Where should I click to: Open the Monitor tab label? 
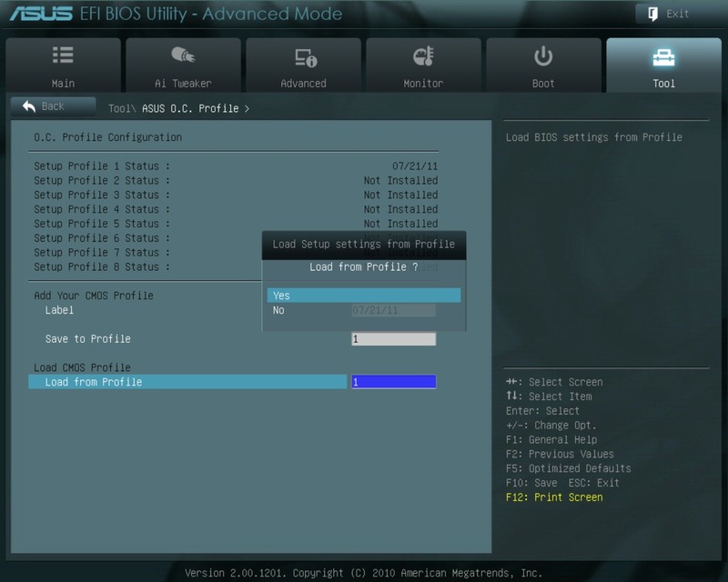coord(423,84)
